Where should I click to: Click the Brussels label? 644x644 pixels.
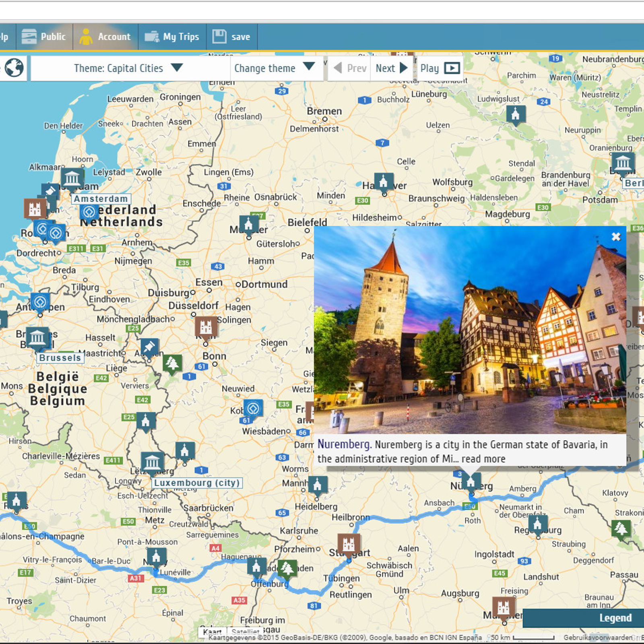[60, 358]
